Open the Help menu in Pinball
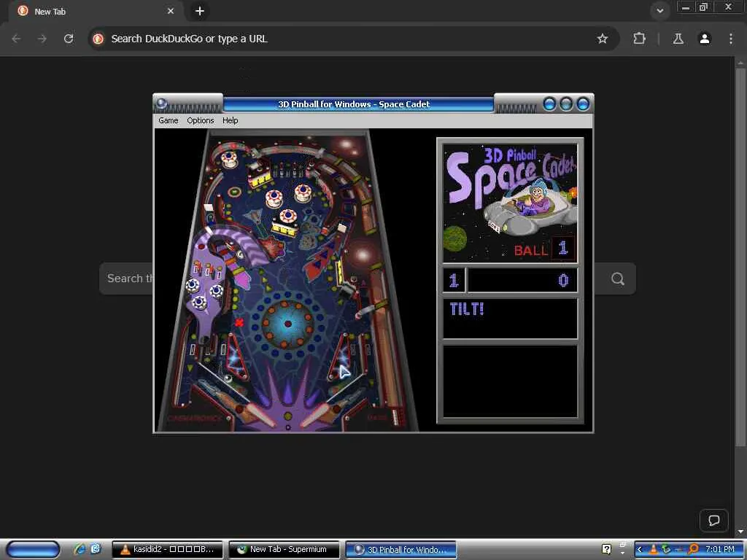Screen dimensions: 747x560 click(x=230, y=120)
